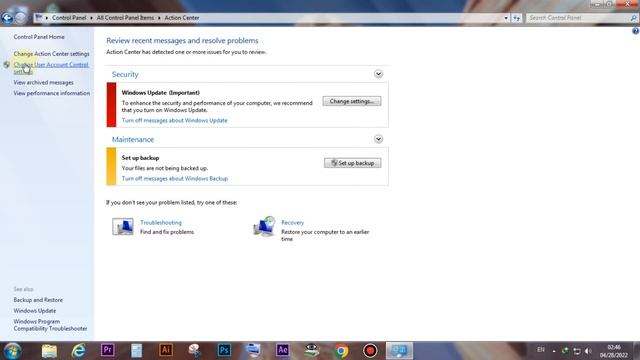The image size is (640, 360).
Task: Click All Control Panel Items breadcrumb
Action: point(125,18)
